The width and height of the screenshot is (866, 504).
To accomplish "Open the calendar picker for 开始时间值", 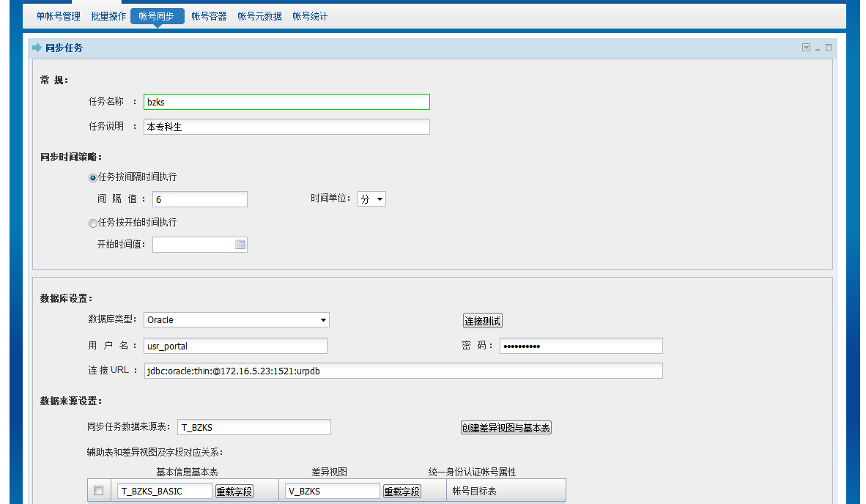I will coord(240,245).
